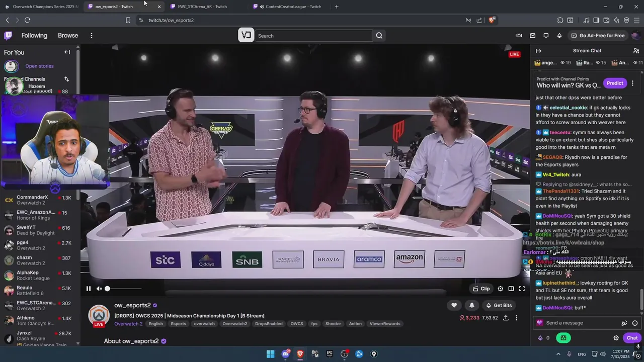Open the chat celebration party-popper icon
Screen dimensions: 644x362
[x=624, y=323]
